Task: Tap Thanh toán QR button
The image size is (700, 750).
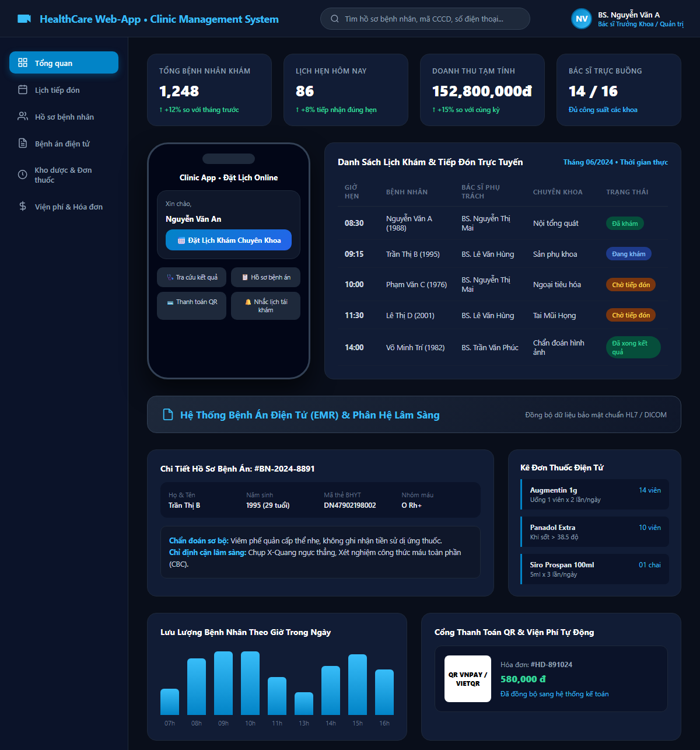Action: click(x=191, y=306)
